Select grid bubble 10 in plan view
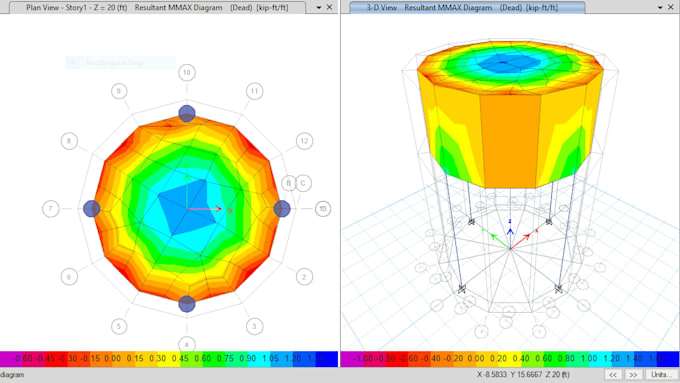The height and width of the screenshot is (383, 680). (x=187, y=72)
